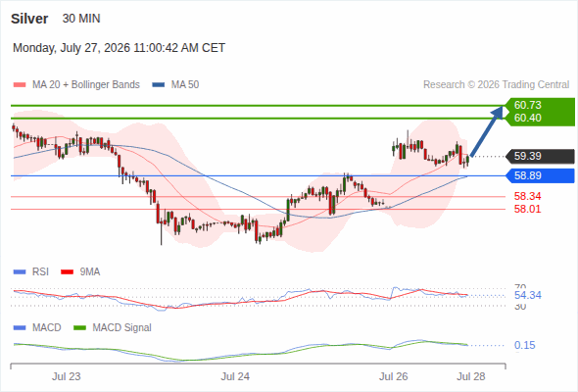
Task: Click the blue MA 50 legend swatch
Action: tap(158, 85)
